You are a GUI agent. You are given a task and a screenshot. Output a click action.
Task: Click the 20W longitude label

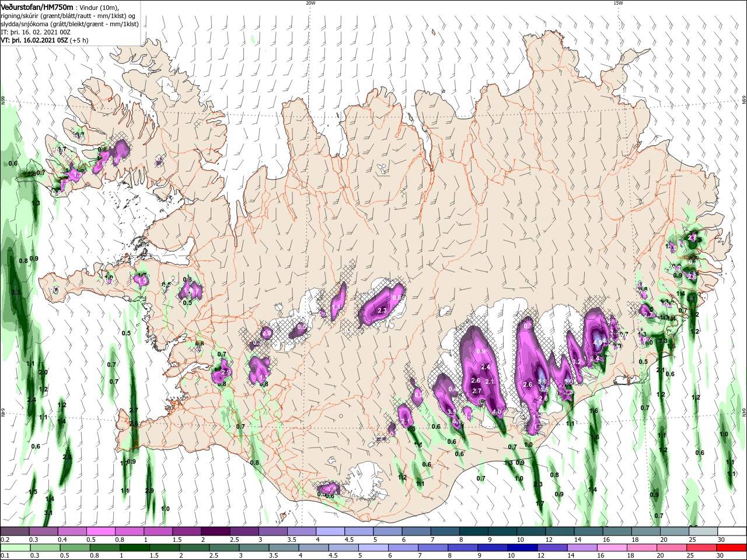click(310, 3)
